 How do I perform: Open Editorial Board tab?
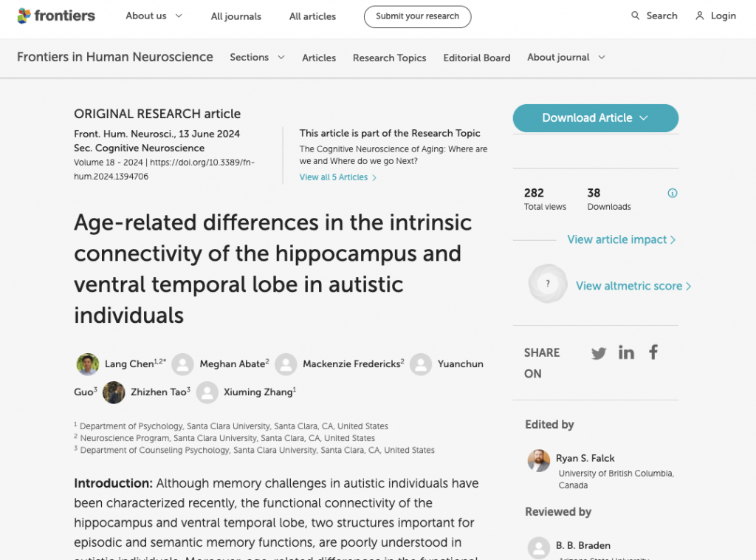coord(477,58)
